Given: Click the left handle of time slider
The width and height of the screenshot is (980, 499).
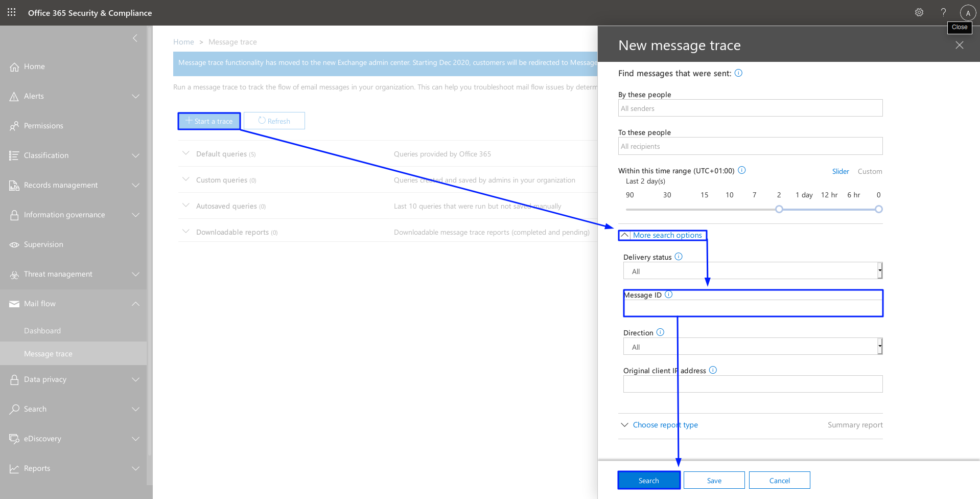Looking at the screenshot, I should click(x=779, y=209).
